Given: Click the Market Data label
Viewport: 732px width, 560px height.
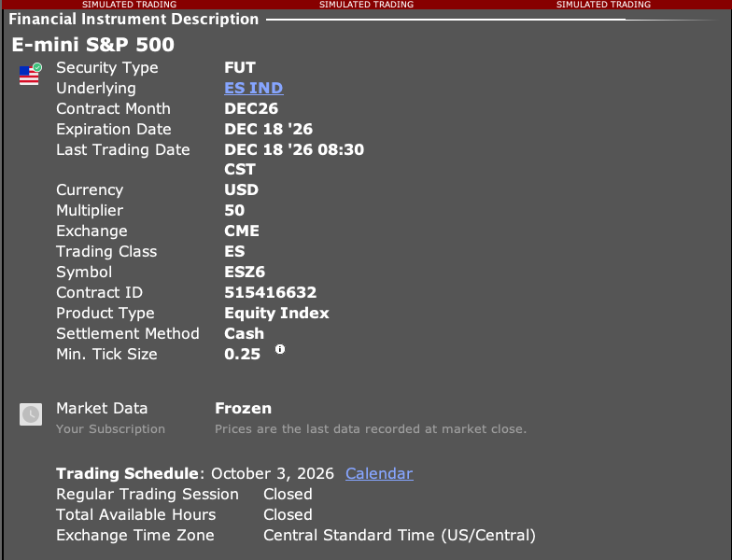Looking at the screenshot, I should (102, 409).
